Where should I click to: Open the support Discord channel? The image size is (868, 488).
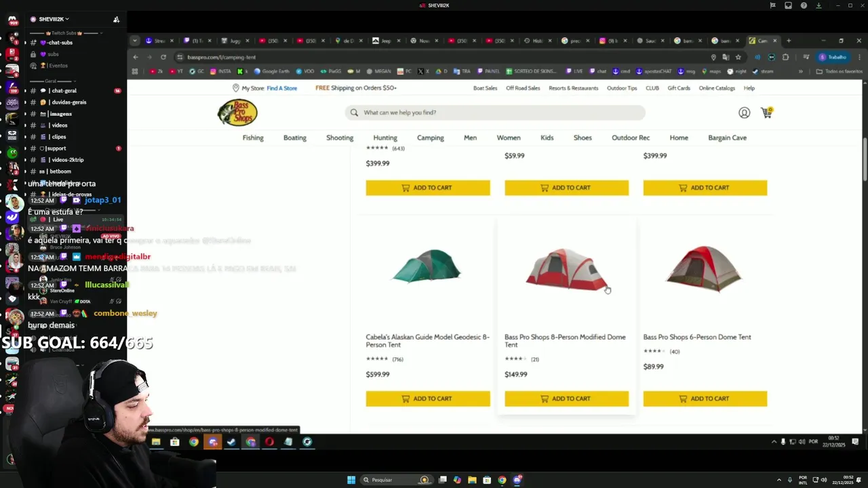tap(56, 148)
